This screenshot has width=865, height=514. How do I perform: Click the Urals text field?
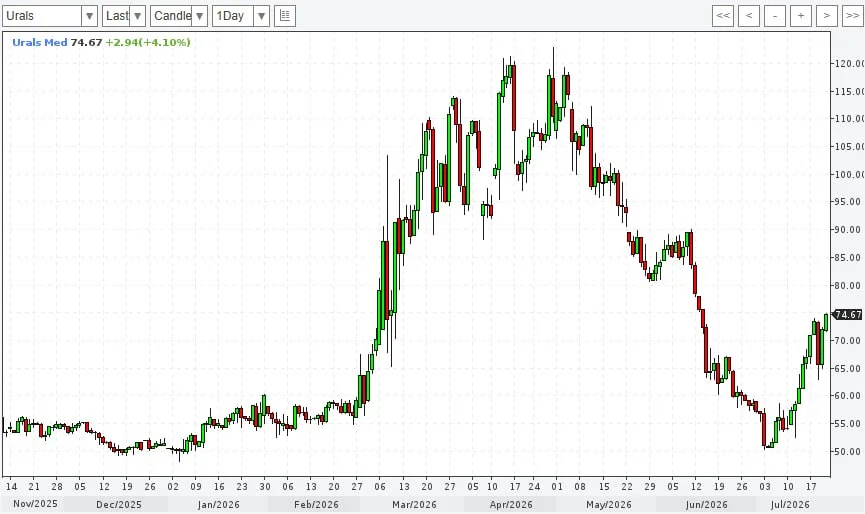coord(42,16)
